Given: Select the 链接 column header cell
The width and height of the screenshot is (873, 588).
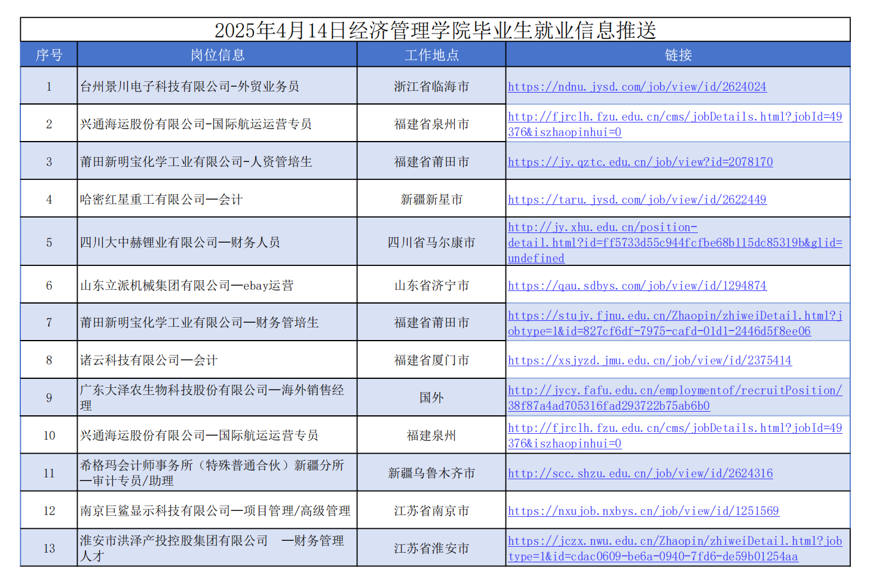Looking at the screenshot, I should pyautogui.click(x=678, y=55).
